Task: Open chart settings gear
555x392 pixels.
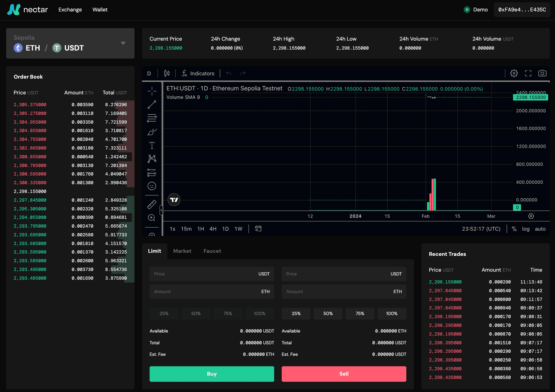Action: (514, 73)
